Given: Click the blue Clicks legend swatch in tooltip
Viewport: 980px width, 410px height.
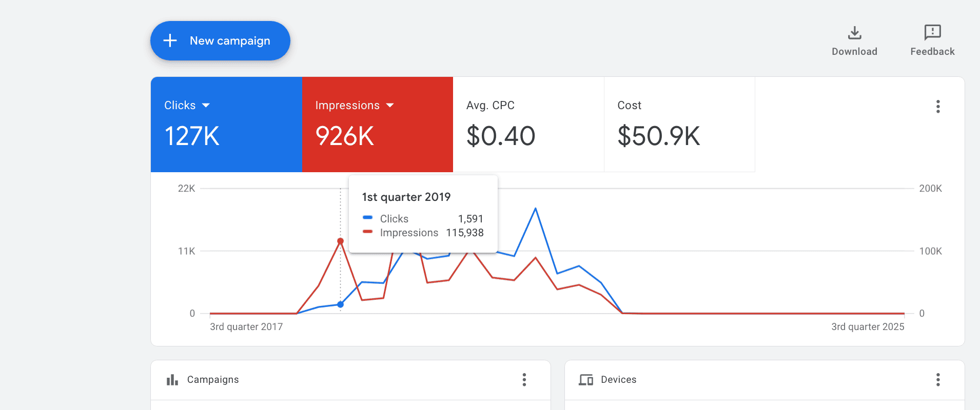Looking at the screenshot, I should [x=367, y=218].
